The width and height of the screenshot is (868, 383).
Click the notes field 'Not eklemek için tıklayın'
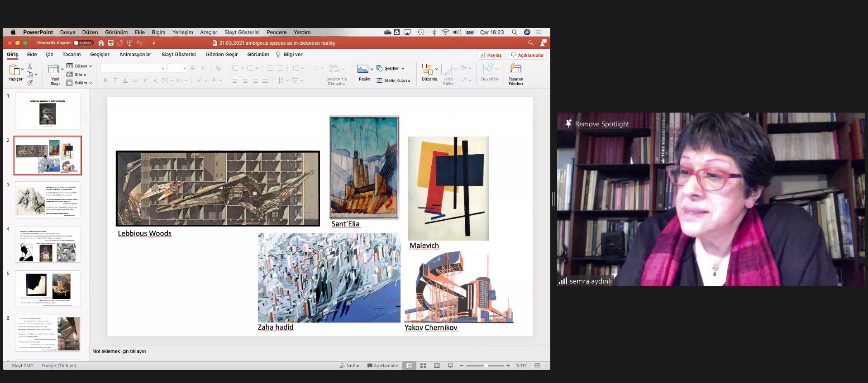(x=119, y=351)
